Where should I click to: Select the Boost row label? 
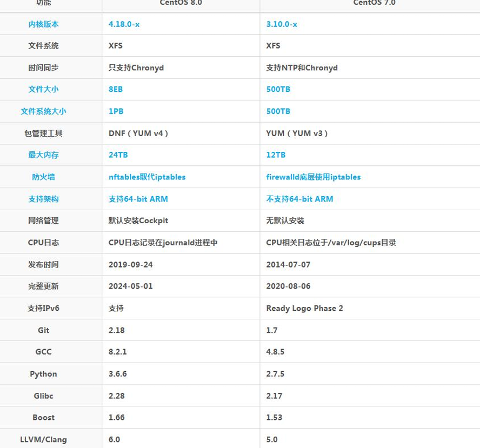coord(43,417)
